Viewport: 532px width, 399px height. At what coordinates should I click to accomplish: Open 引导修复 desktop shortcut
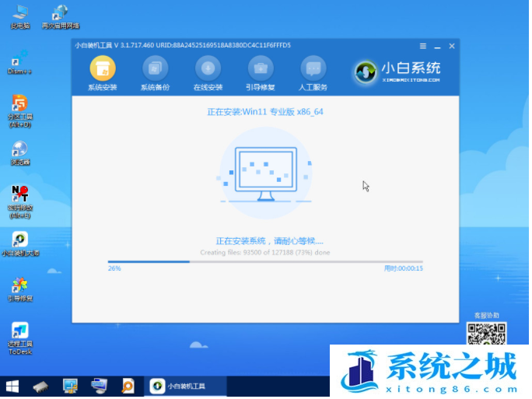click(20, 289)
